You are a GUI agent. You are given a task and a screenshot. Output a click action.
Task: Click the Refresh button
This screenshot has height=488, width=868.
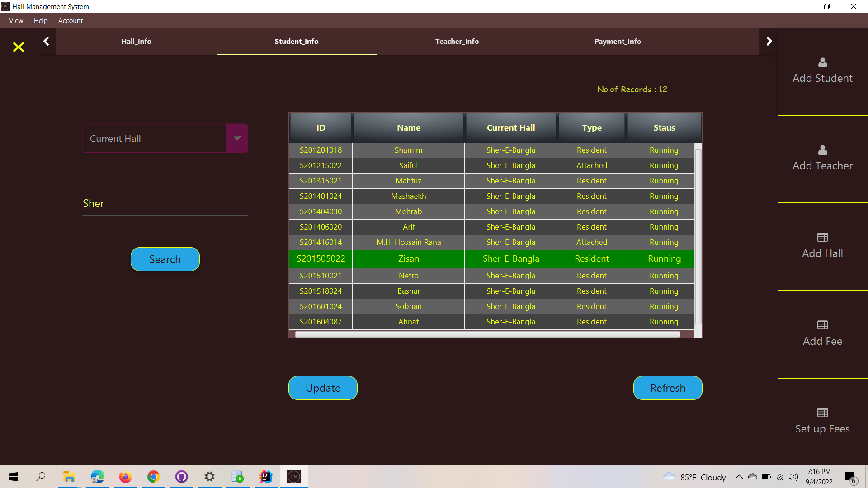tap(668, 388)
